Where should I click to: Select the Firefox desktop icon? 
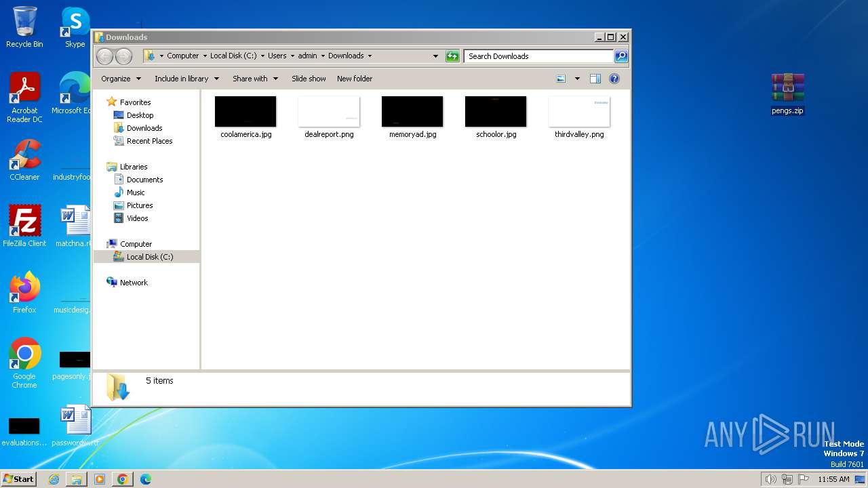pyautogui.click(x=24, y=293)
